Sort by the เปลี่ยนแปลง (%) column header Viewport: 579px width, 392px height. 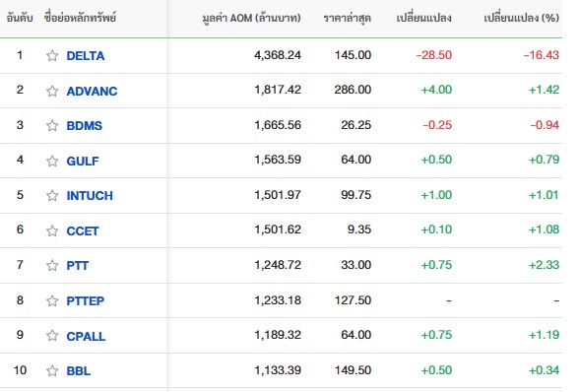pyautogui.click(x=522, y=18)
